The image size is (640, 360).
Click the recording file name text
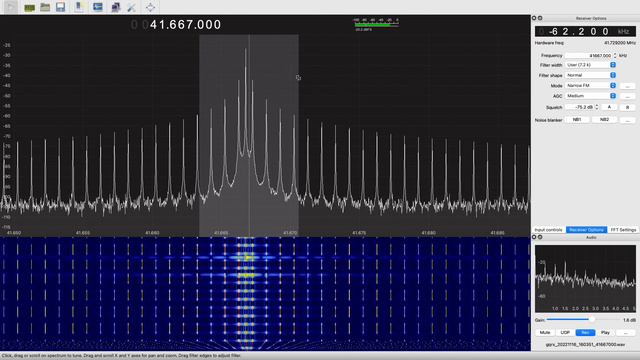click(585, 344)
